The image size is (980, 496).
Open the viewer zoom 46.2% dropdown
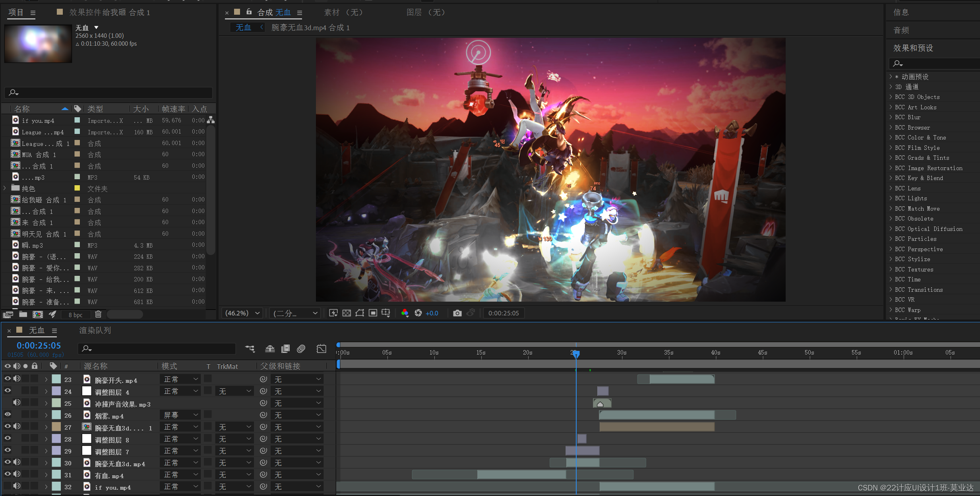click(242, 313)
